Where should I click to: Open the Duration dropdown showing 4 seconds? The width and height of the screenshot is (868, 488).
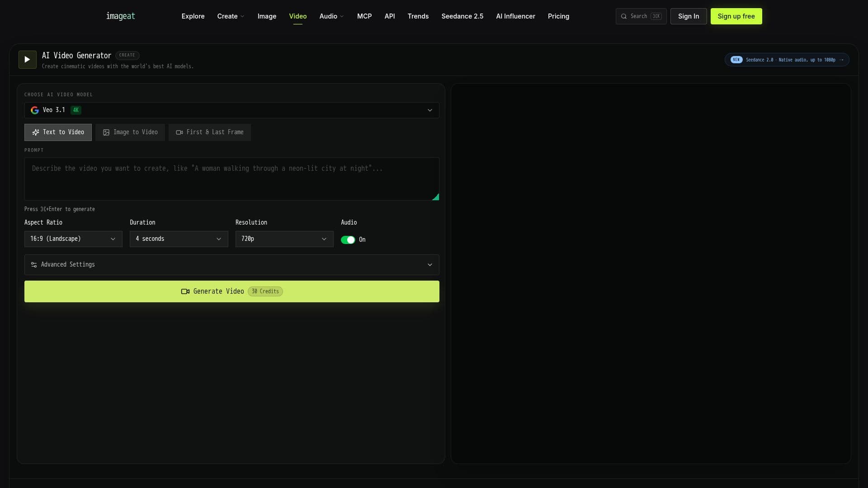179,239
